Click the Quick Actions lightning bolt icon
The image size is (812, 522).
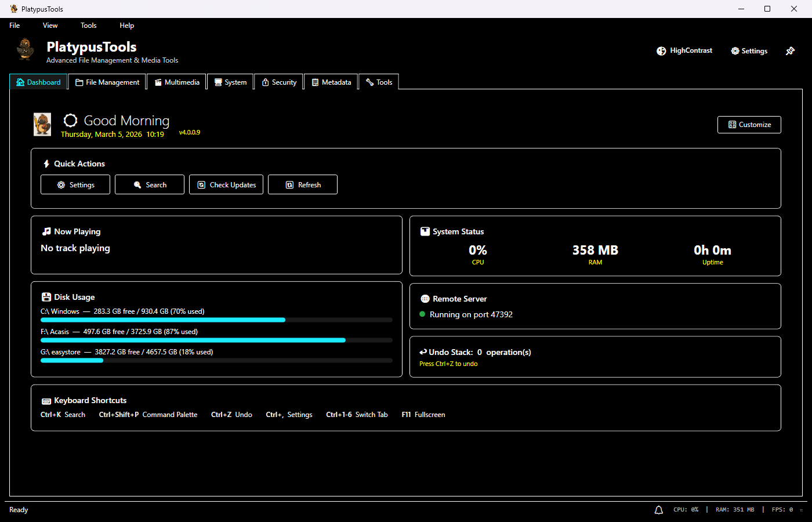click(x=46, y=163)
